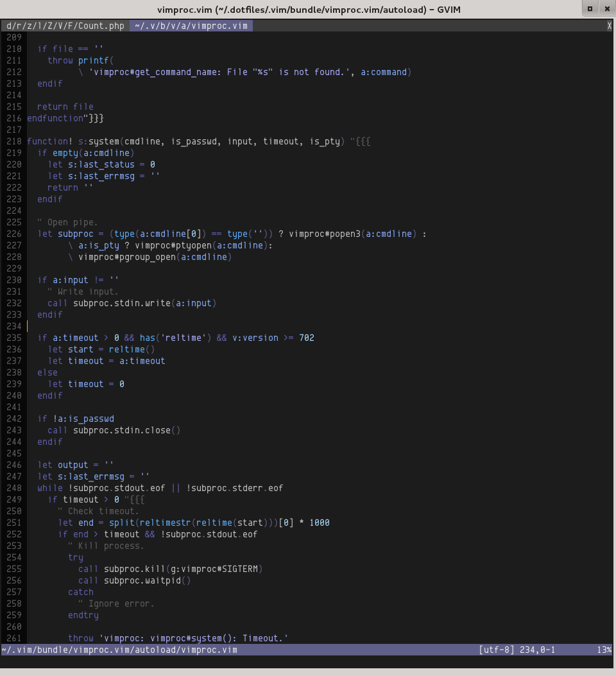This screenshot has height=676, width=616.
Task: Place cursor on line number 226
Action: click(13, 234)
